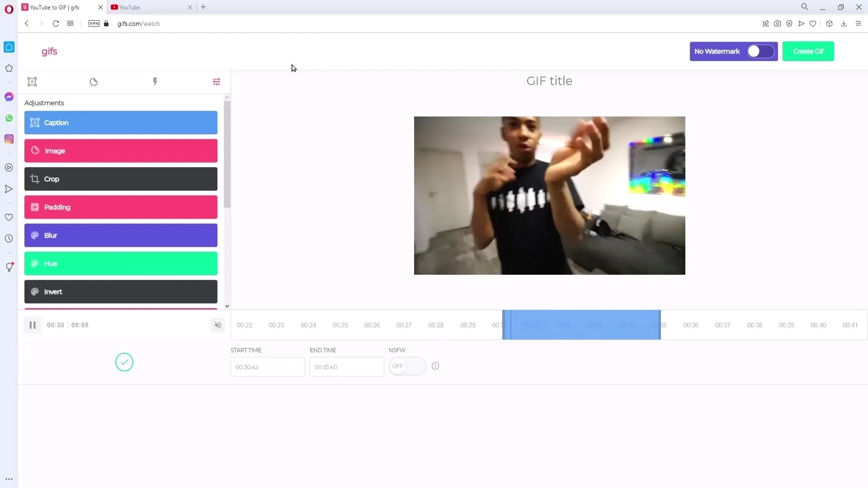Toggle the NSFW off switch

click(407, 365)
